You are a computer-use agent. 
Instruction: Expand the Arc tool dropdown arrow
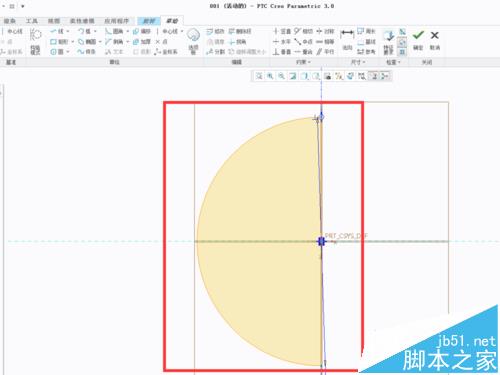click(95, 31)
